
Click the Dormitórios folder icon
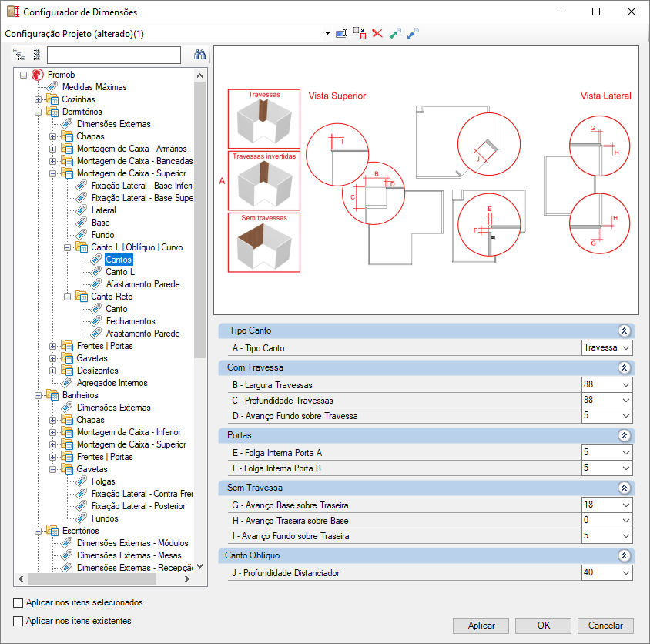click(x=52, y=112)
